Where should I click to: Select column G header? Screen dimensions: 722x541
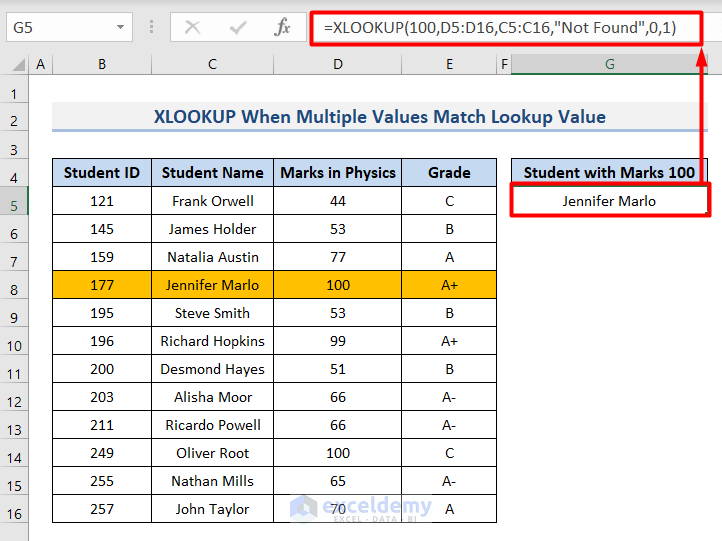point(609,65)
